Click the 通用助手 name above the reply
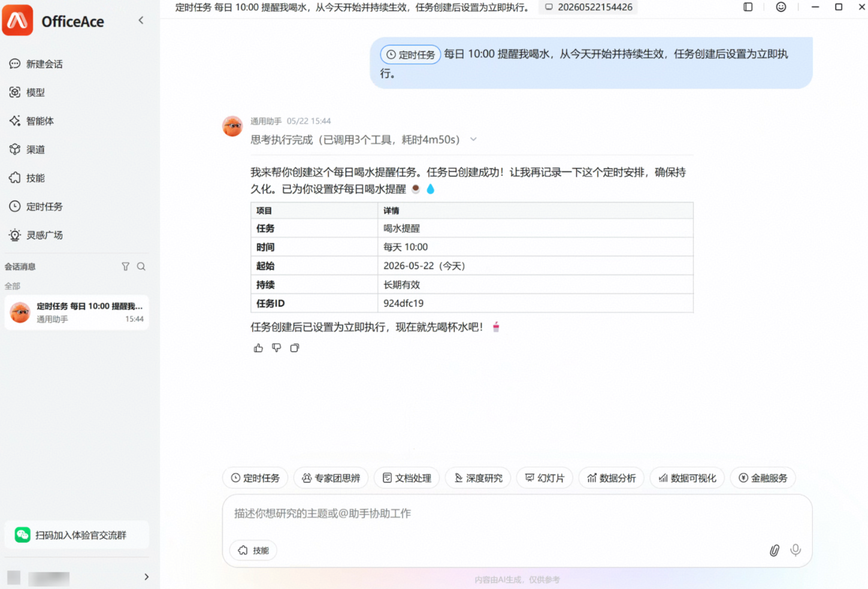Screen dimensions: 868x589 [266, 121]
